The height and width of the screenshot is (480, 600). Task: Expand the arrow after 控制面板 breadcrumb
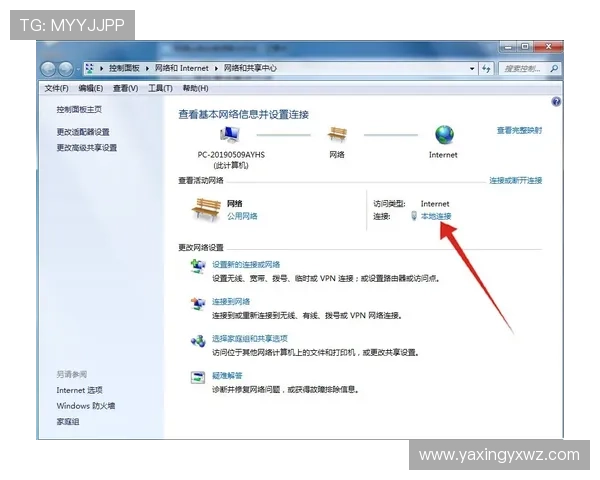point(147,69)
